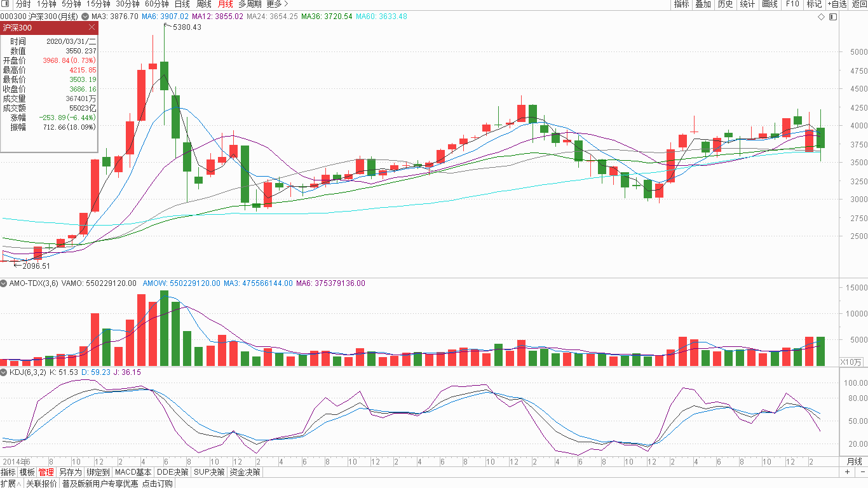Click the MA12 3855.02 legend value
Viewport: 868px width, 488px height.
coord(218,16)
